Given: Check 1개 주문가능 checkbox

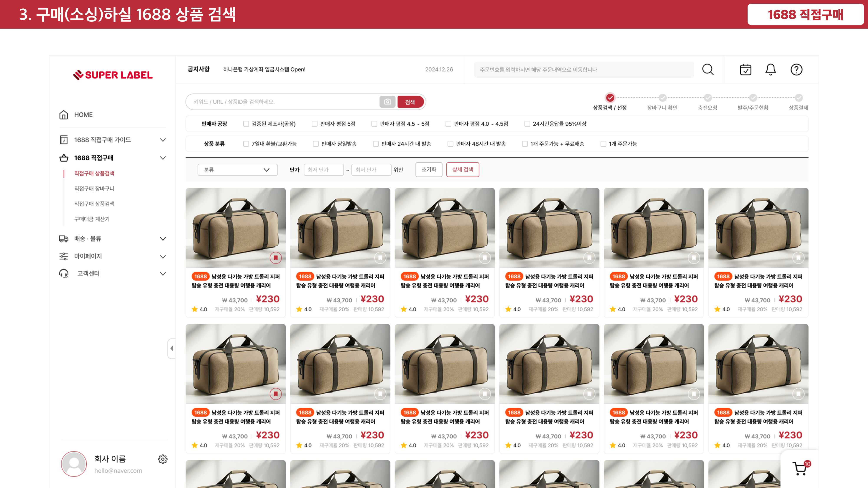Looking at the screenshot, I should [x=603, y=144].
